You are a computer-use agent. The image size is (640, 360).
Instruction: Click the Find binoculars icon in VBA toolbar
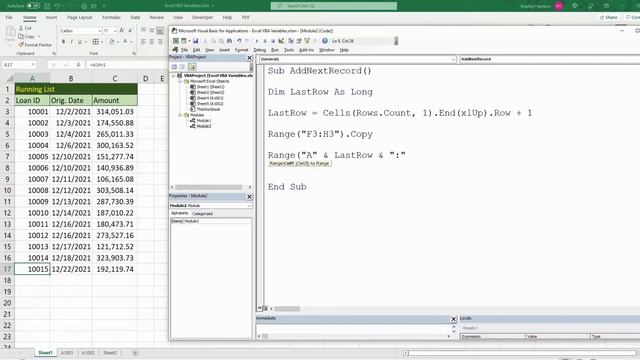229,41
